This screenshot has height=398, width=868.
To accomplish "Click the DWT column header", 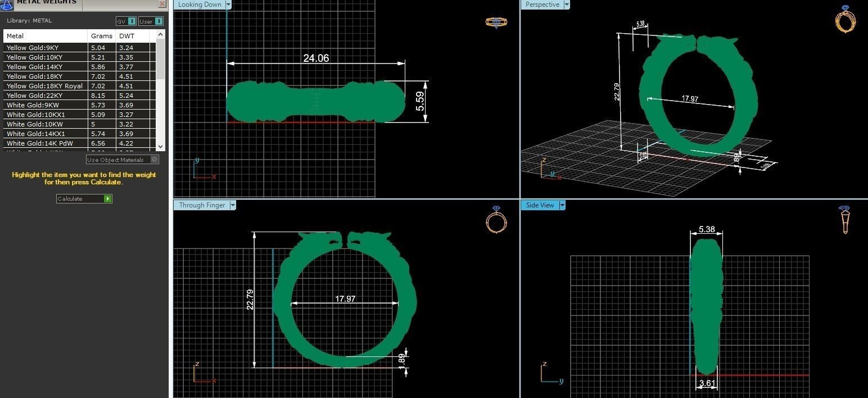I will [133, 36].
